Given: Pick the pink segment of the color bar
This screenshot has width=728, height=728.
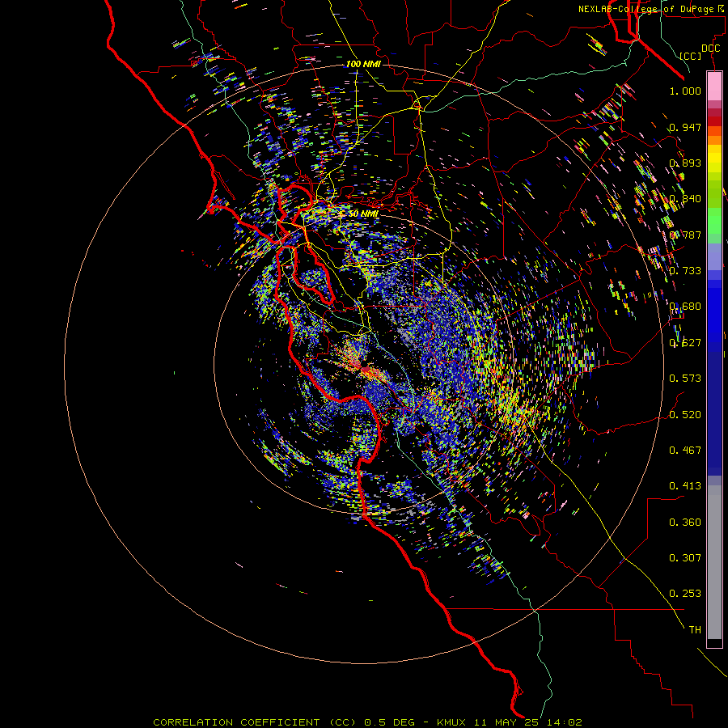Looking at the screenshot, I should click(714, 86).
